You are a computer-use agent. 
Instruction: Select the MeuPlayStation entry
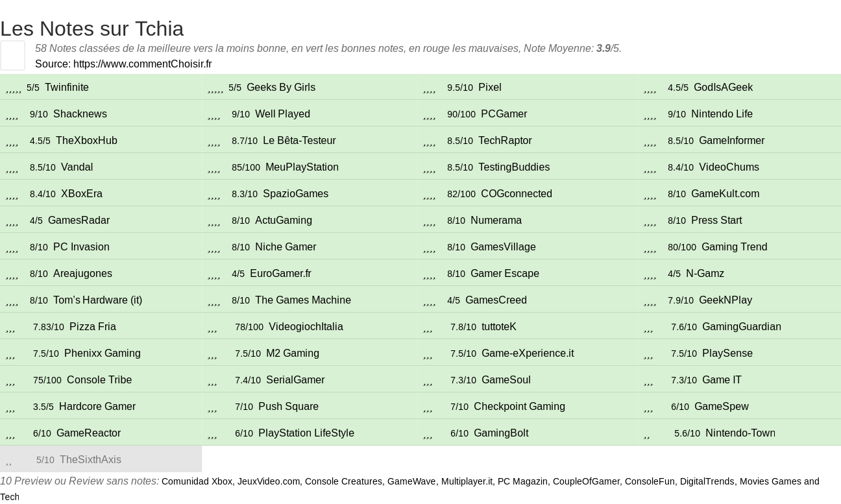click(x=302, y=167)
